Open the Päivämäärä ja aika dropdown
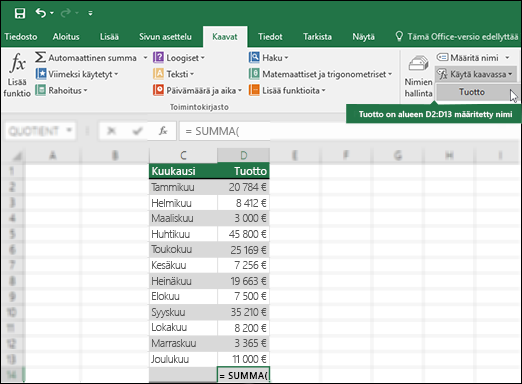Image resolution: width=522 pixels, height=384 pixels. point(197,90)
